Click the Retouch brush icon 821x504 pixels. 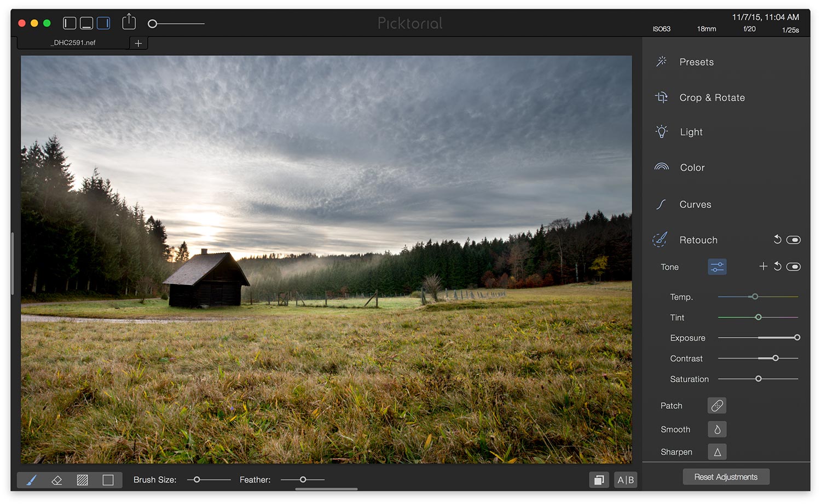(x=661, y=239)
